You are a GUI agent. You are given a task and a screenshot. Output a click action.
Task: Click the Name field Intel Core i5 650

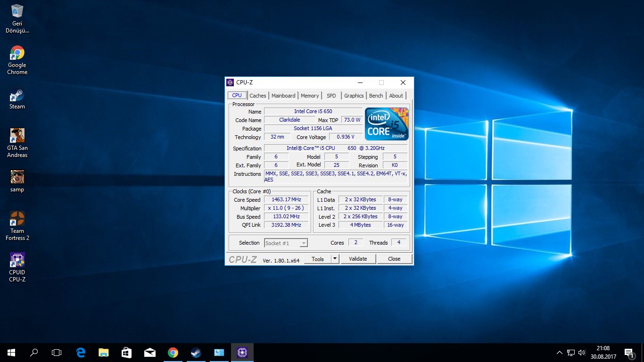313,111
